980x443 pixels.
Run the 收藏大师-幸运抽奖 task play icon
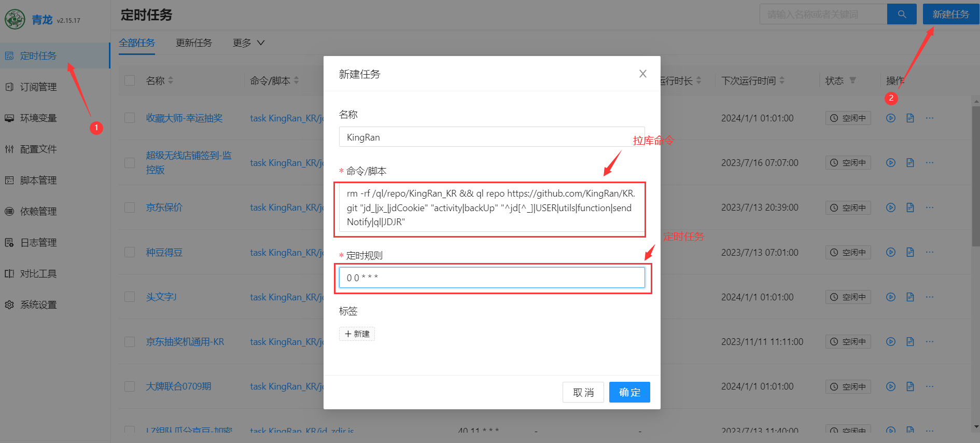(x=891, y=118)
